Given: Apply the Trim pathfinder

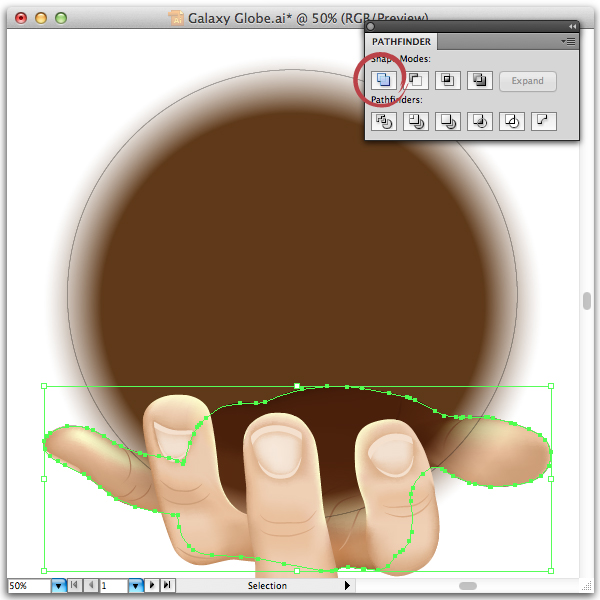Looking at the screenshot, I should [x=416, y=121].
